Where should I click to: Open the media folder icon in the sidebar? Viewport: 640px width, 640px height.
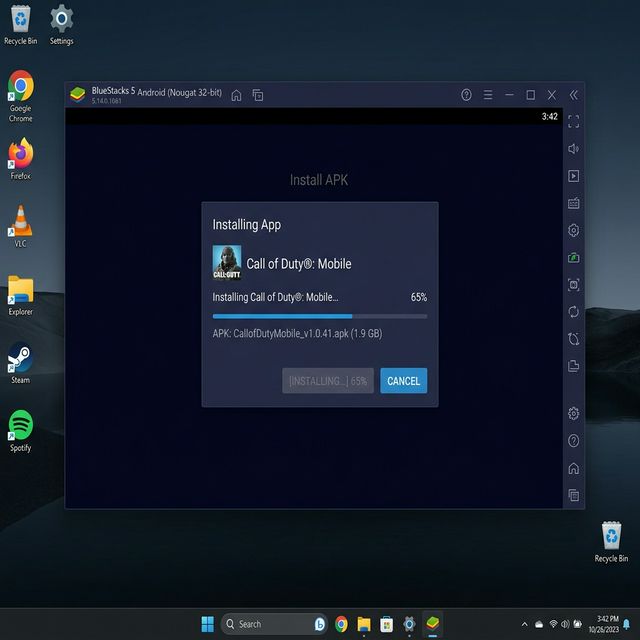(x=573, y=366)
